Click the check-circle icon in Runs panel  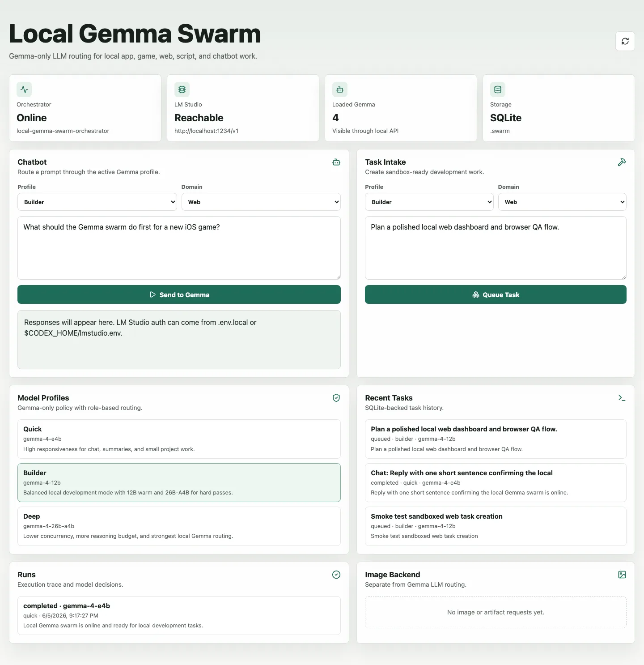click(x=336, y=575)
